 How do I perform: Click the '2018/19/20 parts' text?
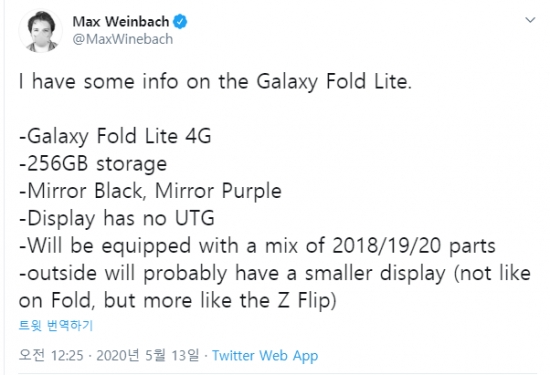(x=414, y=246)
